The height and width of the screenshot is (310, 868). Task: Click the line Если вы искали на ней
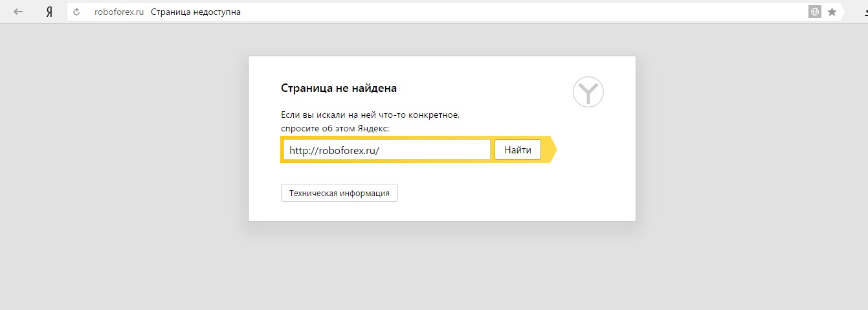tap(370, 115)
